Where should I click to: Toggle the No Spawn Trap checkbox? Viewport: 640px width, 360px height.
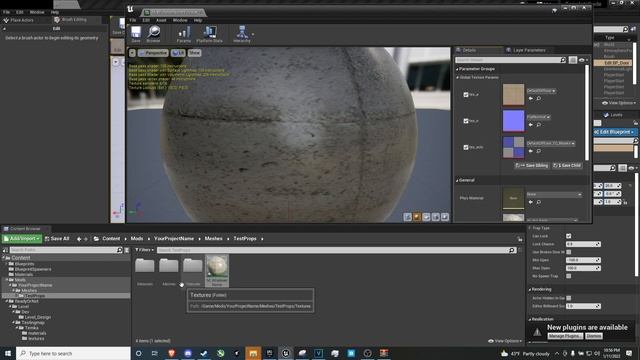click(569, 276)
